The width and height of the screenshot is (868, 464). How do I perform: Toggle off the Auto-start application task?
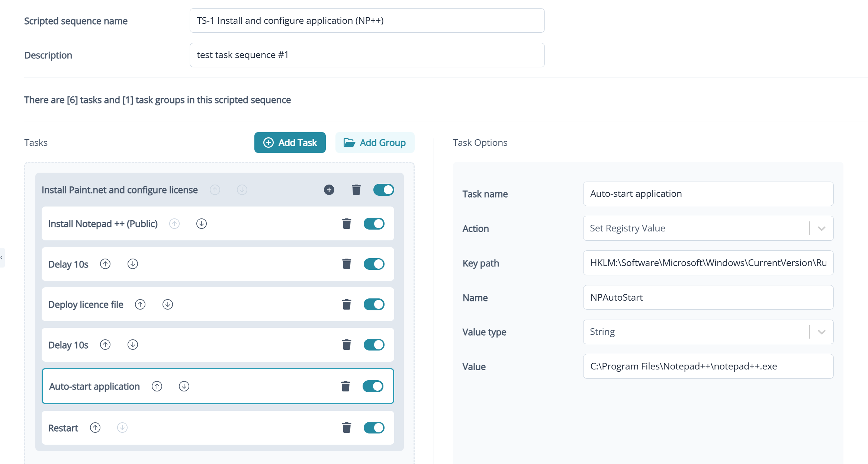click(373, 386)
